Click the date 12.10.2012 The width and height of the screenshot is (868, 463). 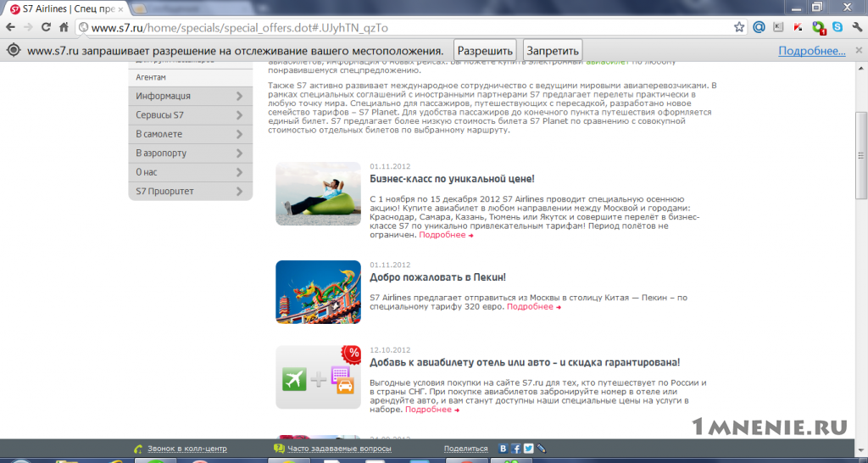coord(390,350)
